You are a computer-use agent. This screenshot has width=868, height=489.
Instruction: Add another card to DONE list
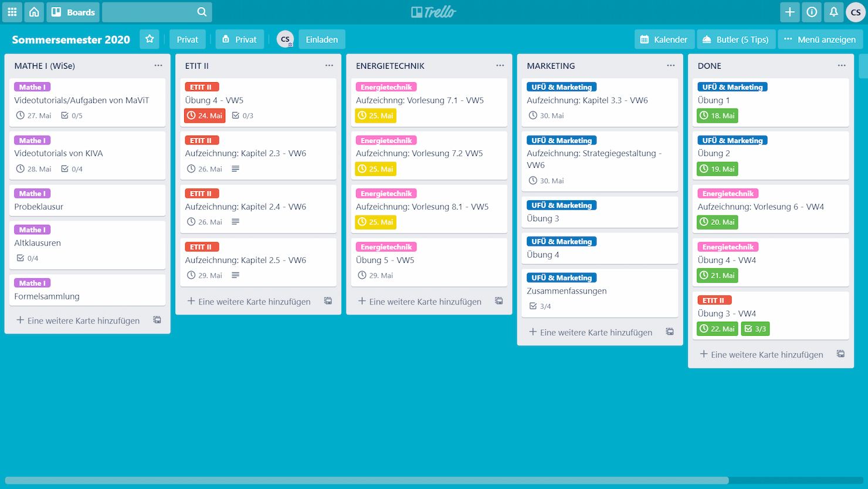point(761,355)
